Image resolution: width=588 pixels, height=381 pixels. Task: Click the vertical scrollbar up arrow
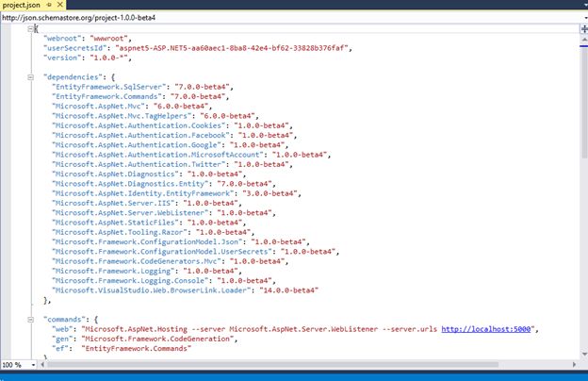pos(584,39)
